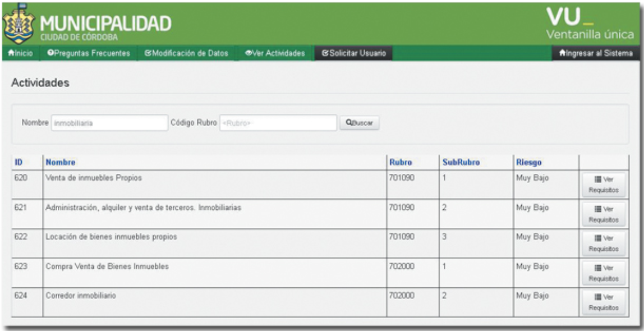
Task: Go to Inicio home menu item
Action: click(x=21, y=53)
